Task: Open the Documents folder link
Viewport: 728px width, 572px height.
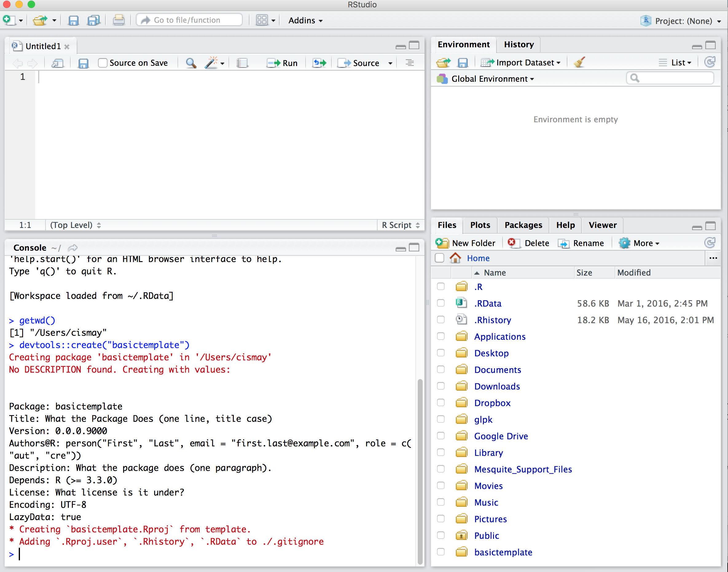Action: click(x=497, y=370)
